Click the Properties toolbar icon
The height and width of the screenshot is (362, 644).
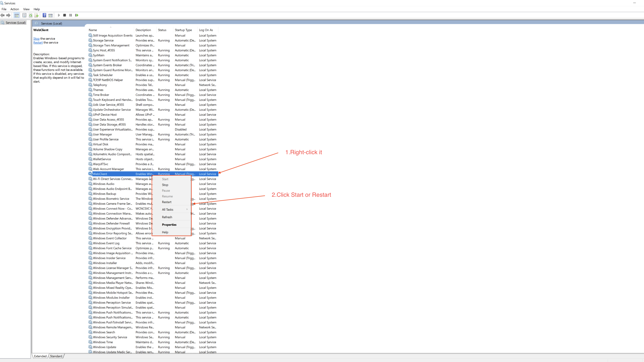24,15
